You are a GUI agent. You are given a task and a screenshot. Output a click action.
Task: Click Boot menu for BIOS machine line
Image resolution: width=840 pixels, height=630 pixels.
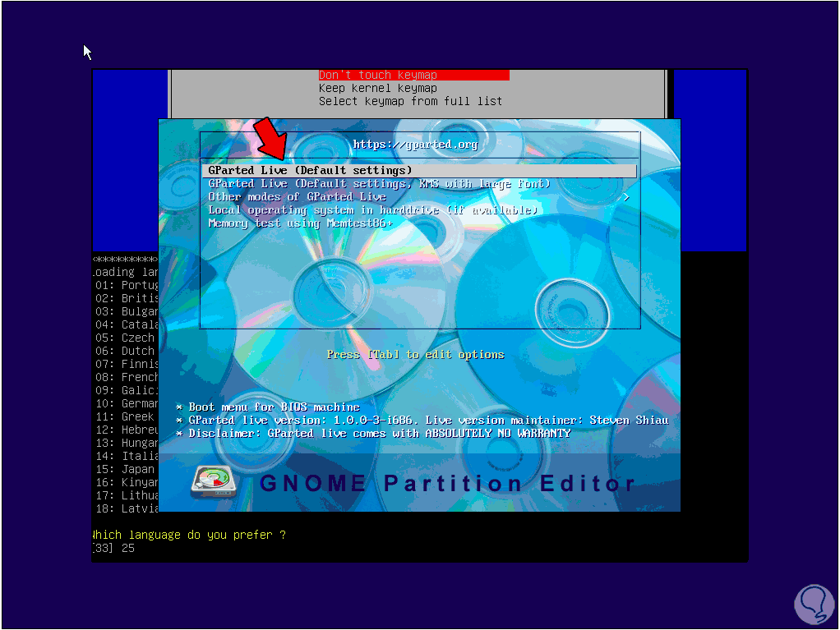(268, 407)
